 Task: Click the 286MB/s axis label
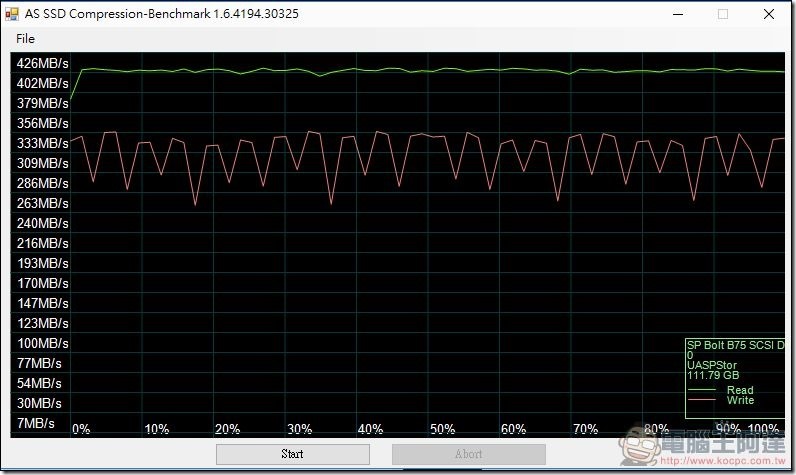pos(42,183)
